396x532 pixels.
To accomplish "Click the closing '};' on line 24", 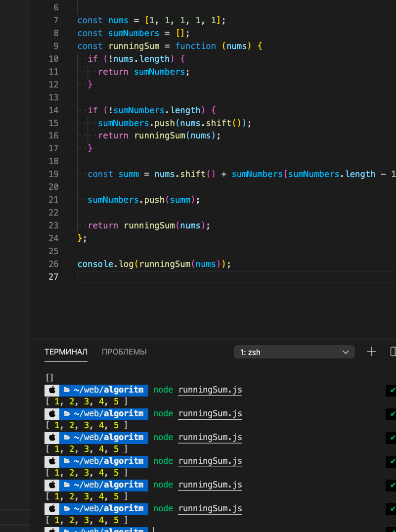I will coord(82,238).
